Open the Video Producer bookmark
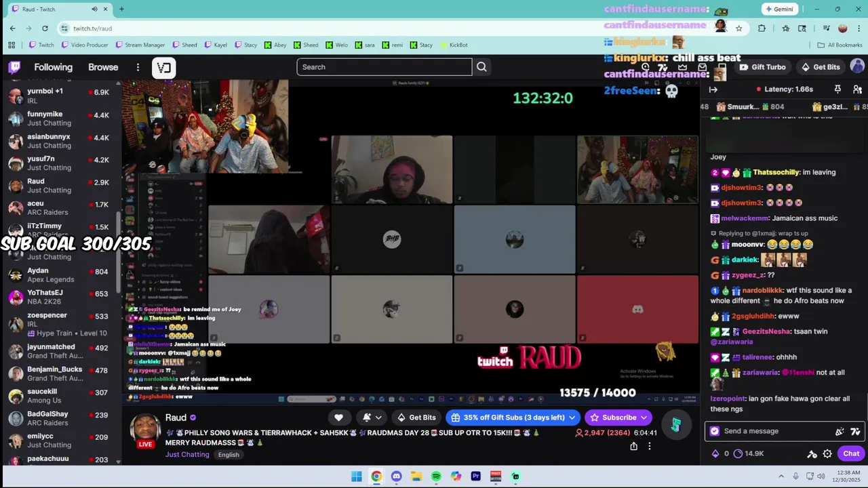This screenshot has height=488, width=868. tap(85, 45)
